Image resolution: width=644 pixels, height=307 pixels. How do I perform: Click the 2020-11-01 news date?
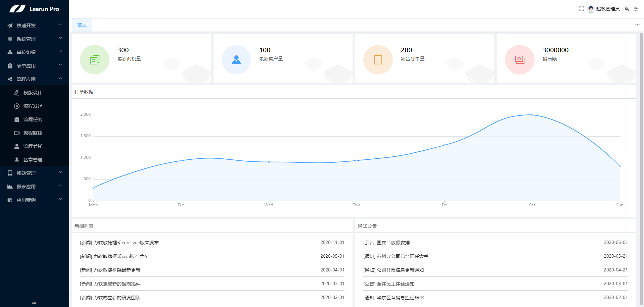coord(332,242)
